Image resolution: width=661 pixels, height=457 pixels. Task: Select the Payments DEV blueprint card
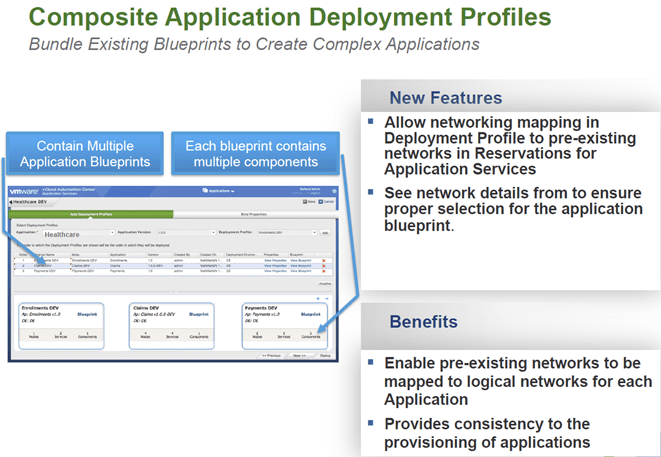tap(281, 324)
